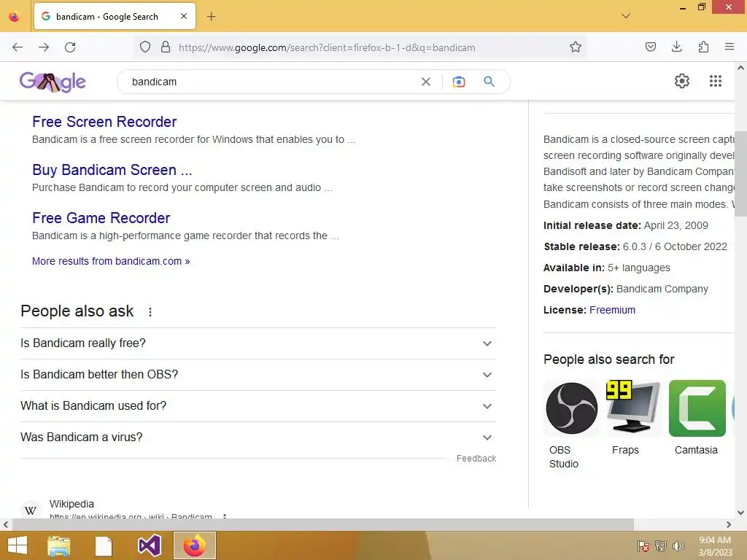Open the Wikipedia result
The image size is (747, 560).
tap(71, 504)
